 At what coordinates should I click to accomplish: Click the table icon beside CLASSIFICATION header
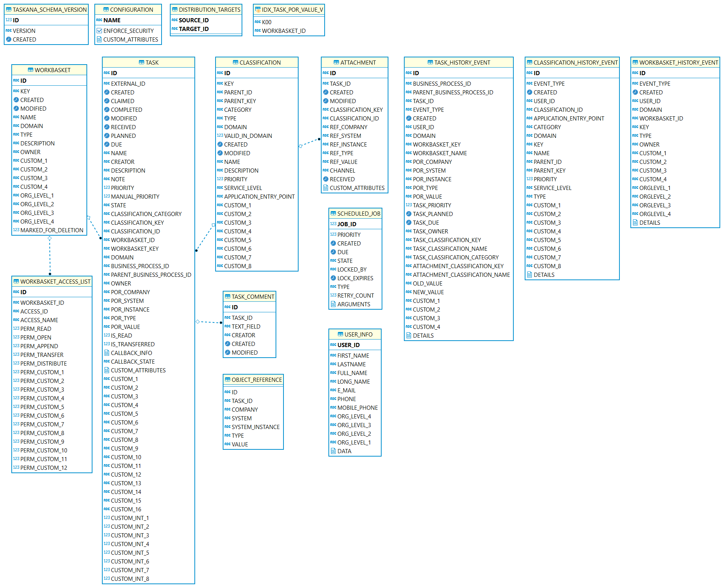click(x=236, y=62)
